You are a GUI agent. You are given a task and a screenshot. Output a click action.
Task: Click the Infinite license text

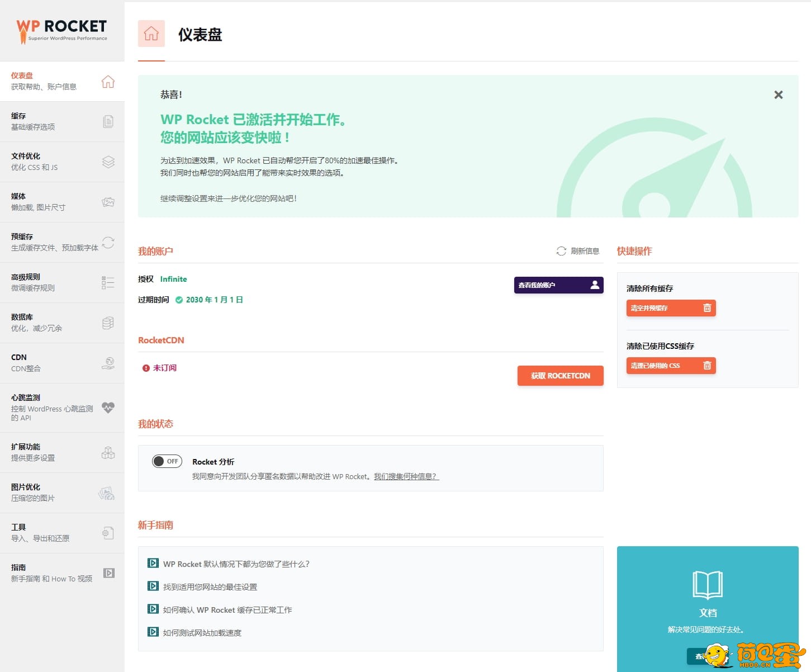[173, 279]
